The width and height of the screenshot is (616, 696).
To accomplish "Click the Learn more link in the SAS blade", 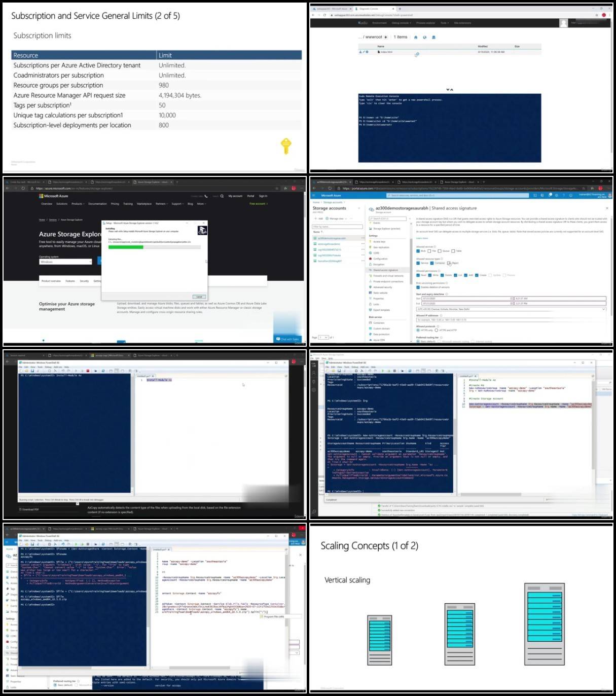I will pos(422,238).
